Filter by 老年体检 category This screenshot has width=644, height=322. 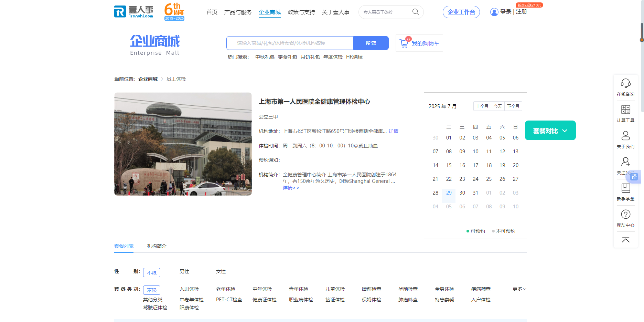click(226, 289)
